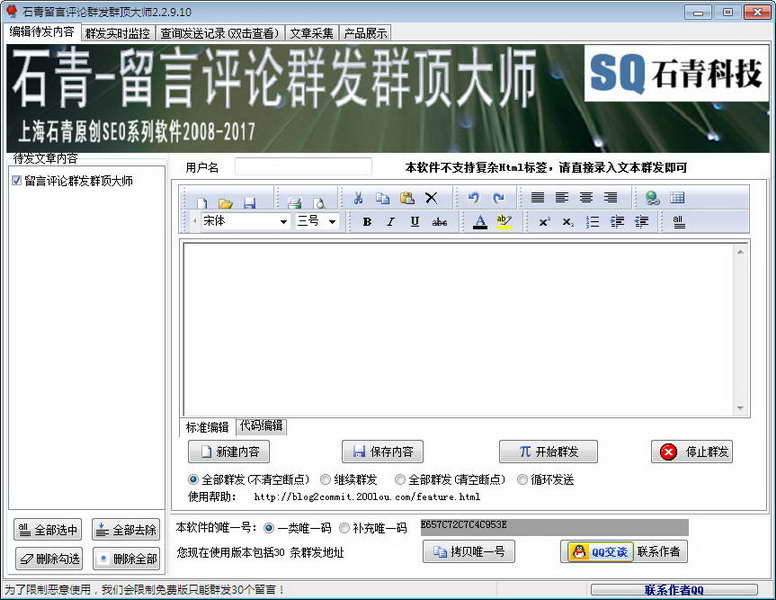Open the 查询发送记录(双击查看) tab
This screenshot has height=600, width=776.
(220, 33)
